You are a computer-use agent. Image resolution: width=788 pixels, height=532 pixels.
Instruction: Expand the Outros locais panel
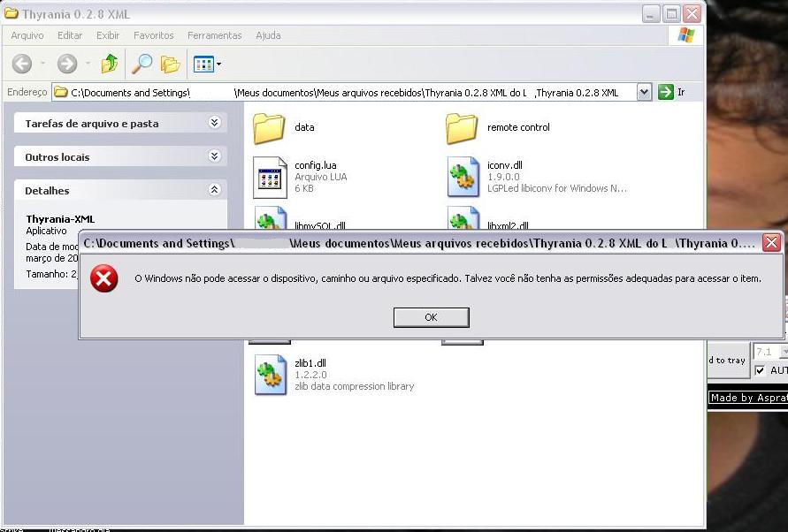pos(215,156)
